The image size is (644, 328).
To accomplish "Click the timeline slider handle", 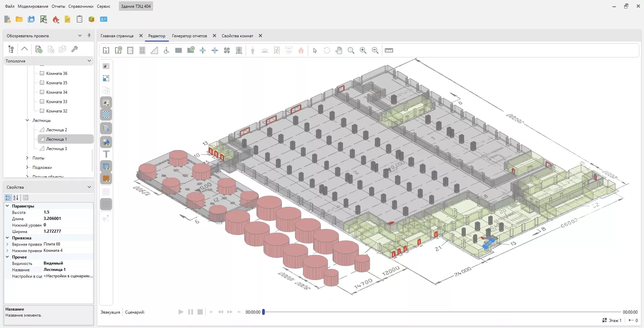I will coord(263,312).
